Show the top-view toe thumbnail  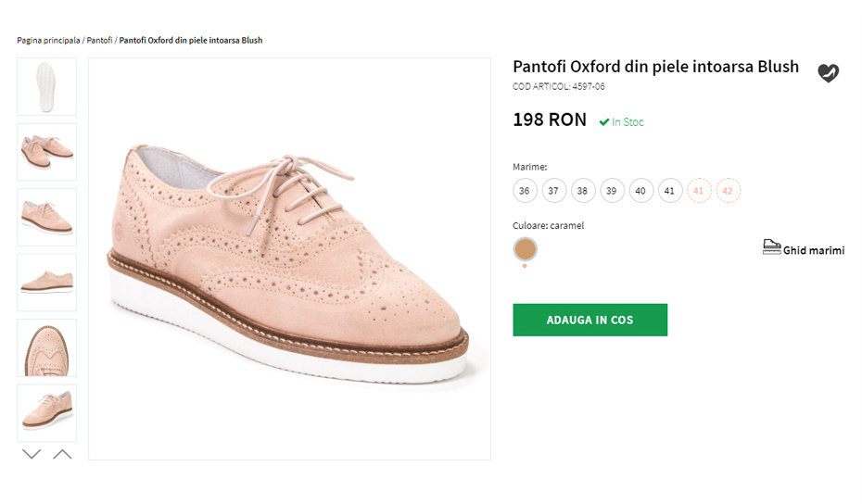(46, 347)
